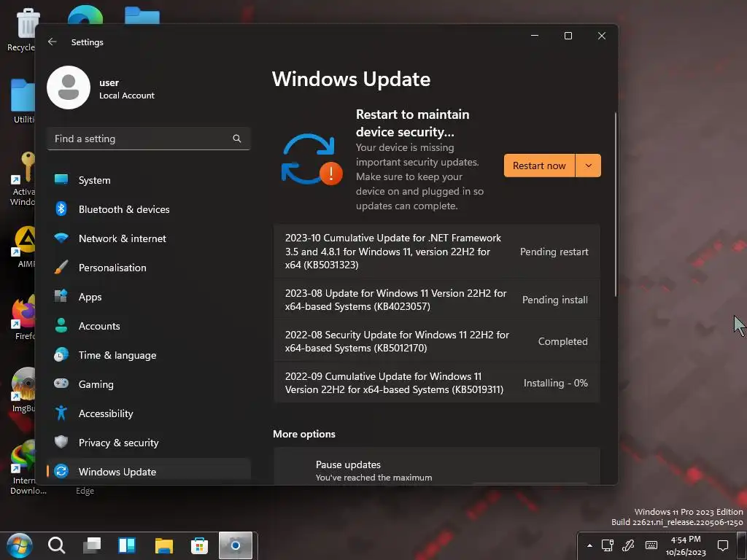The width and height of the screenshot is (747, 560).
Task: Open the Accounts settings page
Action: [x=149, y=326]
